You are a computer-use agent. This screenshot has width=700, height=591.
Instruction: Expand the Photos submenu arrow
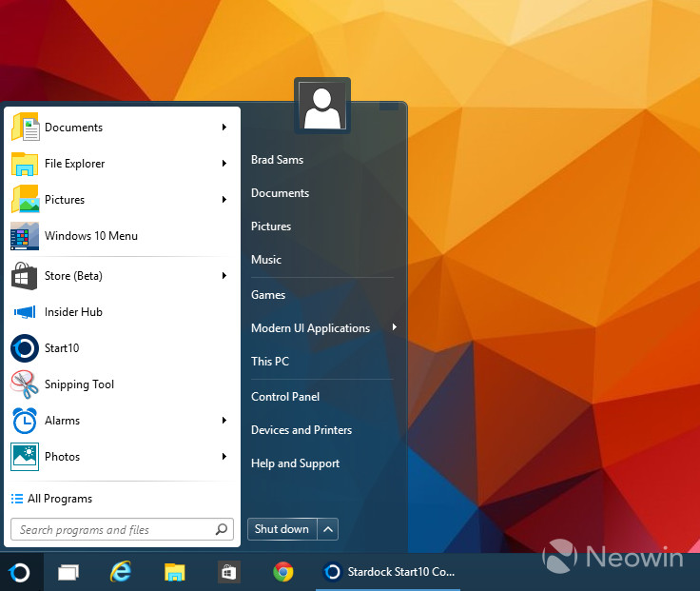224,456
